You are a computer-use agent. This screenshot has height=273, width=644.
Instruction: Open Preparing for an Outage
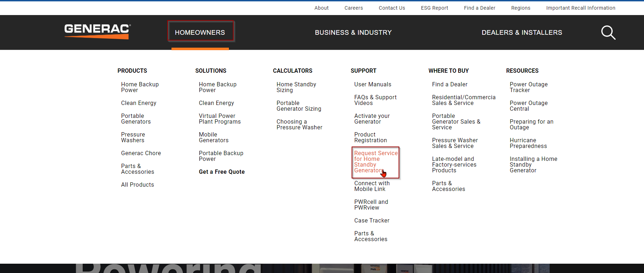[x=532, y=124]
